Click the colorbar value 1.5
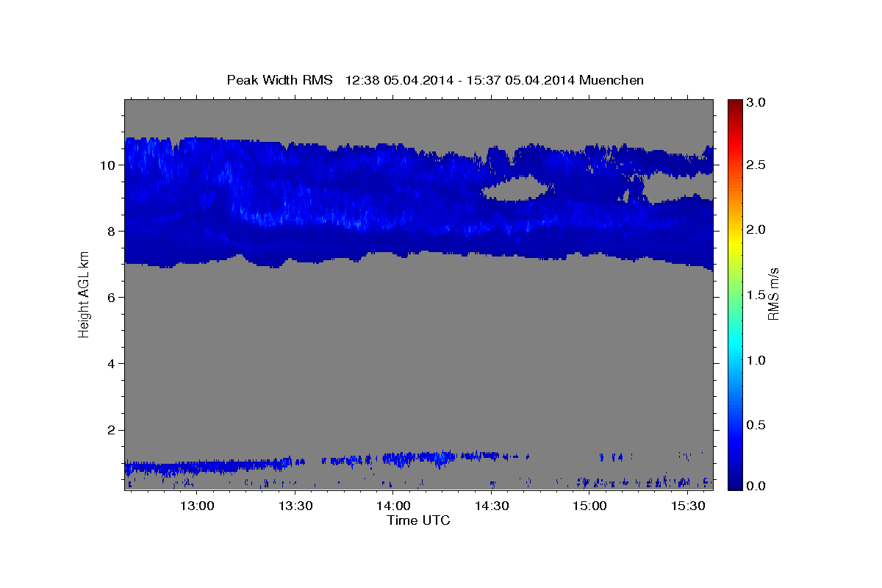Viewport: 882px width, 588px height. coord(756,295)
